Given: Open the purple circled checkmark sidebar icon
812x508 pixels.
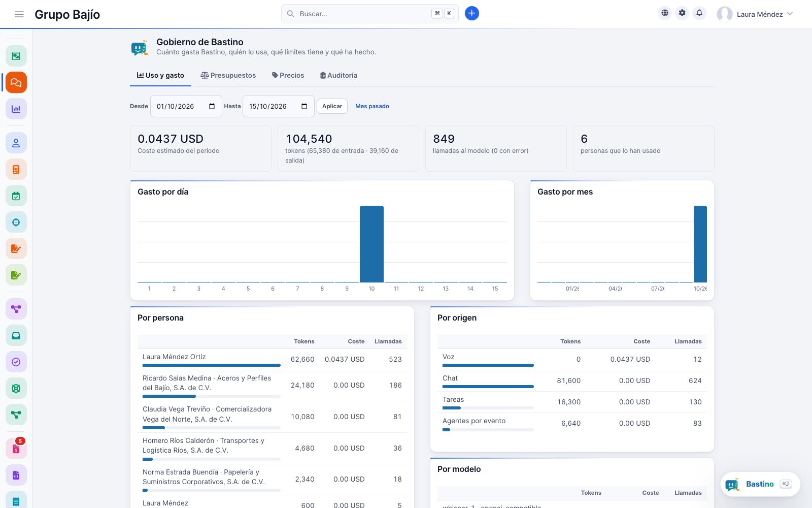Looking at the screenshot, I should [x=16, y=362].
